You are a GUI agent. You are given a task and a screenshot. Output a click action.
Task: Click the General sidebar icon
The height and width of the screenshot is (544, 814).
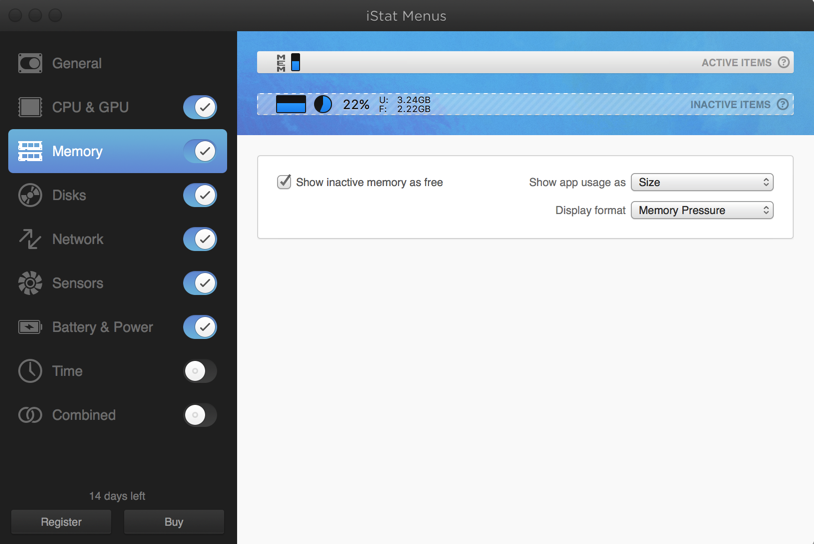coord(30,63)
